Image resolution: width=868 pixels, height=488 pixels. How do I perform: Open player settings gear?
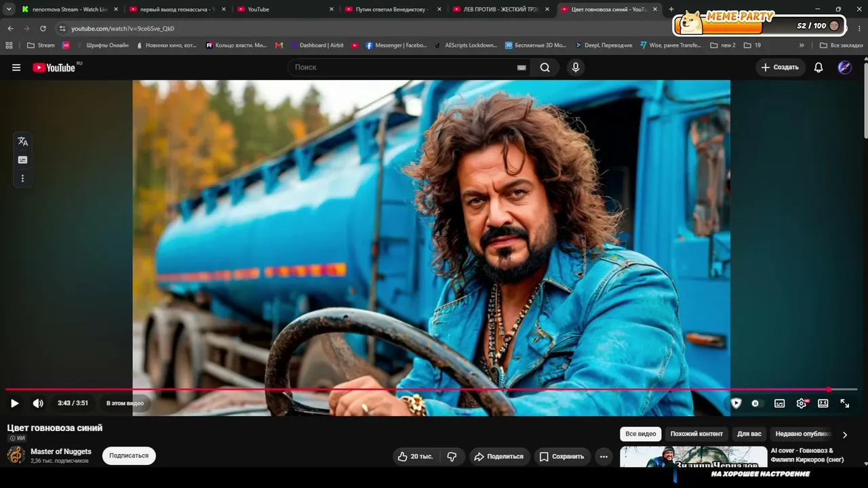(x=802, y=403)
